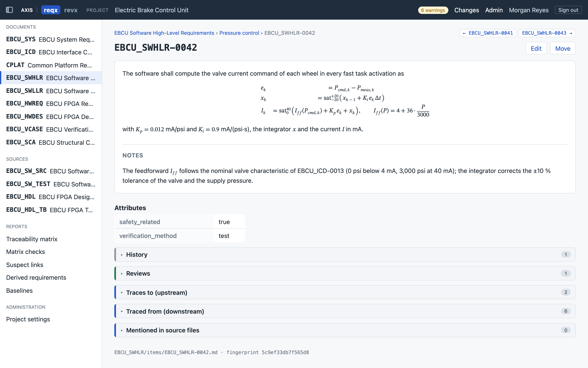The height and width of the screenshot is (368, 588).
Task: Switch to the reqx app
Action: [x=51, y=10]
